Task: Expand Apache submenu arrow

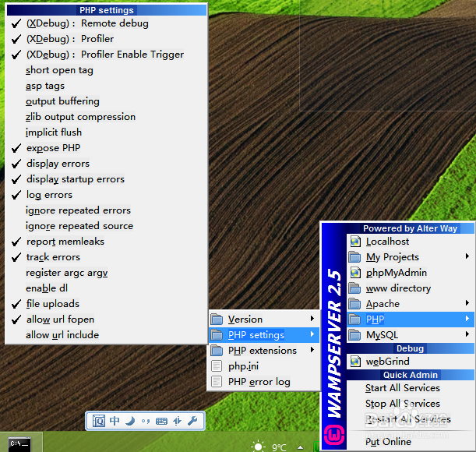Action: click(467, 303)
